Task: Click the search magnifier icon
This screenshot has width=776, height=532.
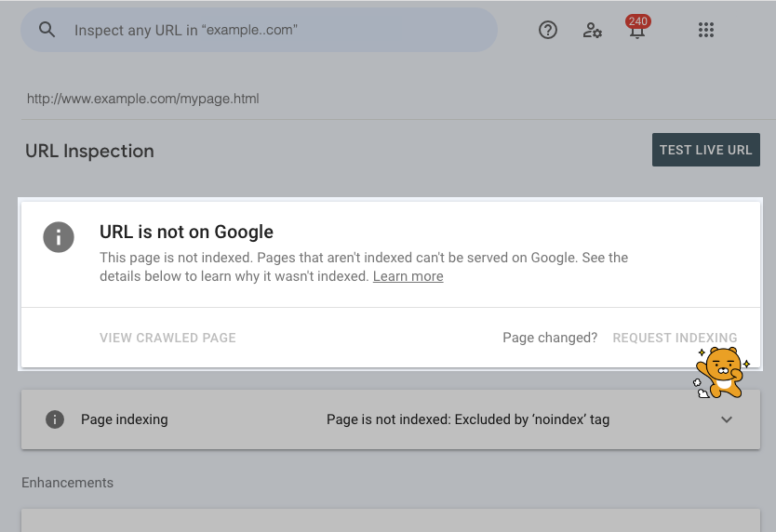Action: coord(47,30)
